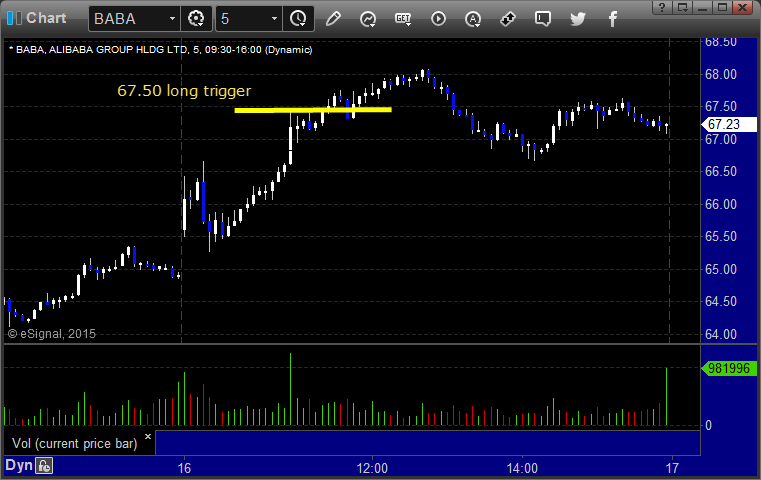Click the 16 date axis label

[184, 468]
